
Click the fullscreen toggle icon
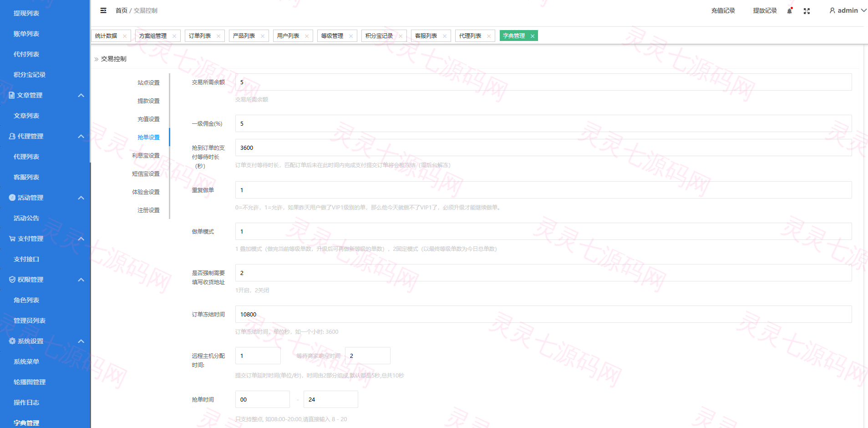point(807,11)
